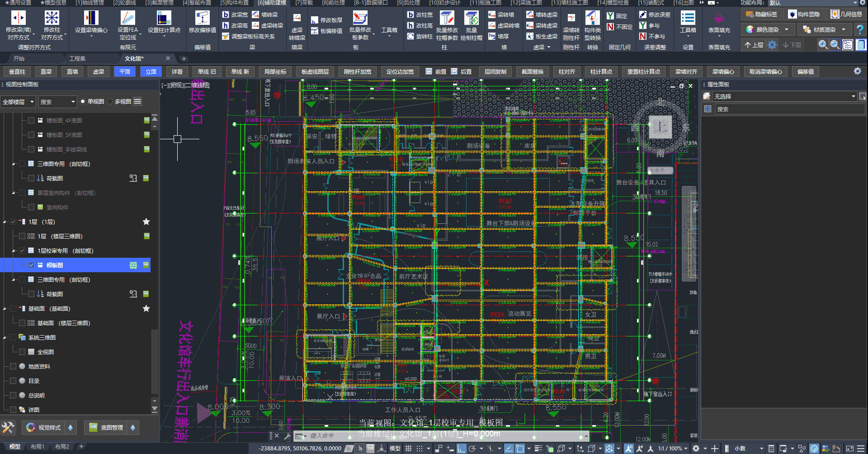
Task: Switch to the 工程集 document tab
Action: coord(77,58)
